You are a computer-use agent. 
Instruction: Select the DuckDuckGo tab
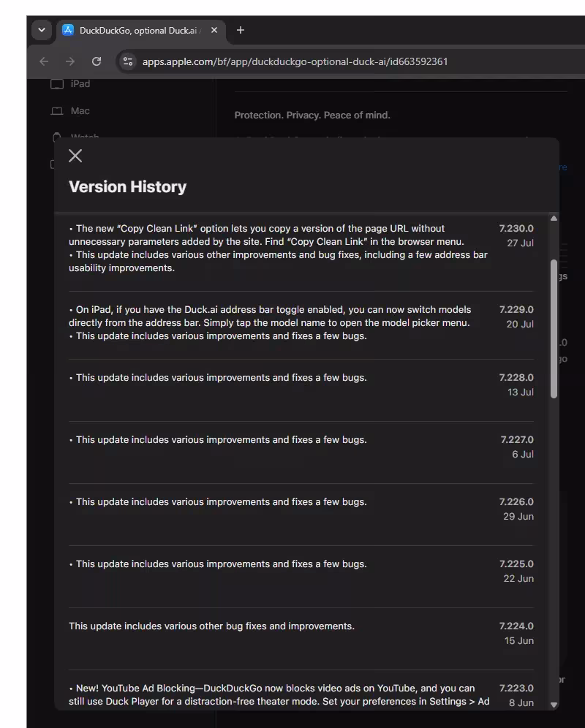click(141, 30)
